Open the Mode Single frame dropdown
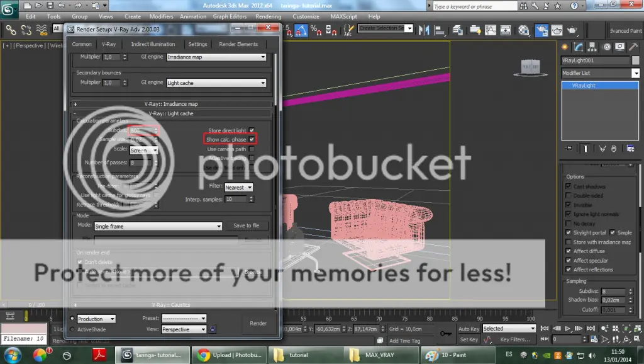Screen dimensions: 644x364 (x=158, y=226)
